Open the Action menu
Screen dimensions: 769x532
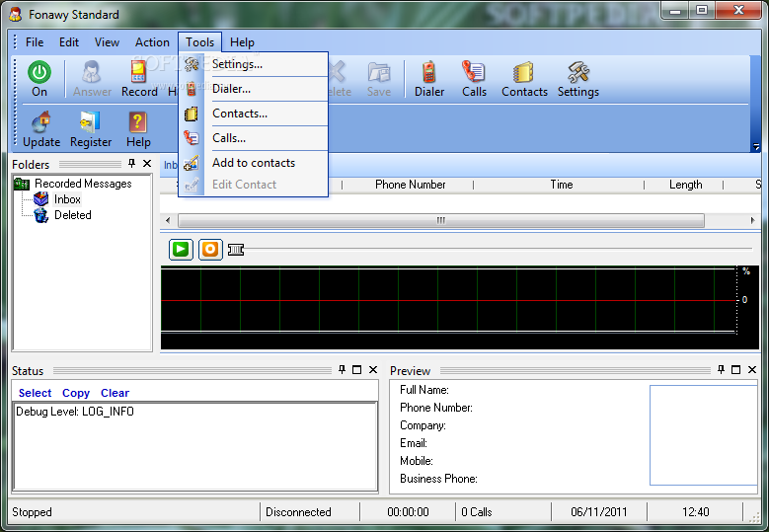tap(152, 42)
